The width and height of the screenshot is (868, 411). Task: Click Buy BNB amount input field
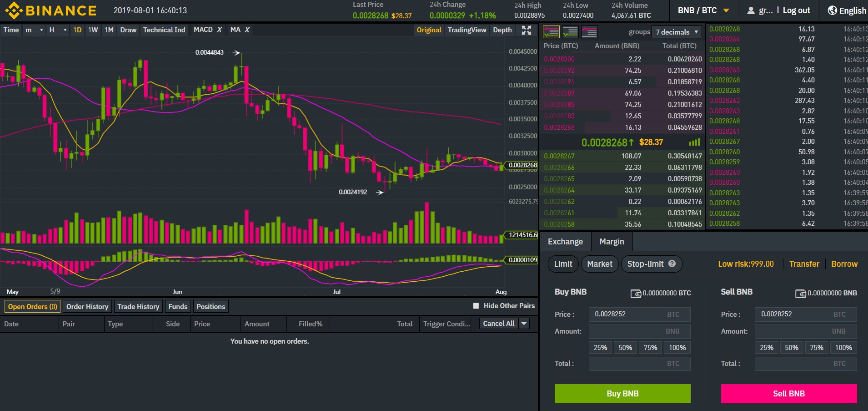pos(639,331)
